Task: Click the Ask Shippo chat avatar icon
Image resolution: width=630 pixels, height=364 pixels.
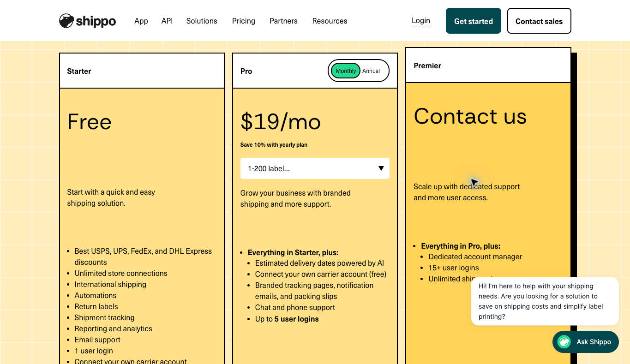Action: (x=564, y=342)
